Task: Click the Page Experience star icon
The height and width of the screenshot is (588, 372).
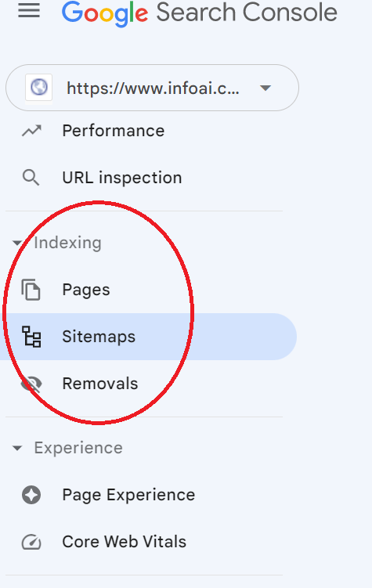Action: click(x=31, y=495)
